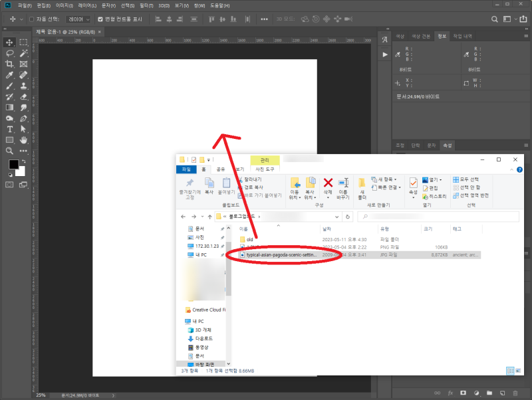This screenshot has width=532, height=400.
Task: Enable the 자동 선택 checkbox
Action: coord(31,19)
